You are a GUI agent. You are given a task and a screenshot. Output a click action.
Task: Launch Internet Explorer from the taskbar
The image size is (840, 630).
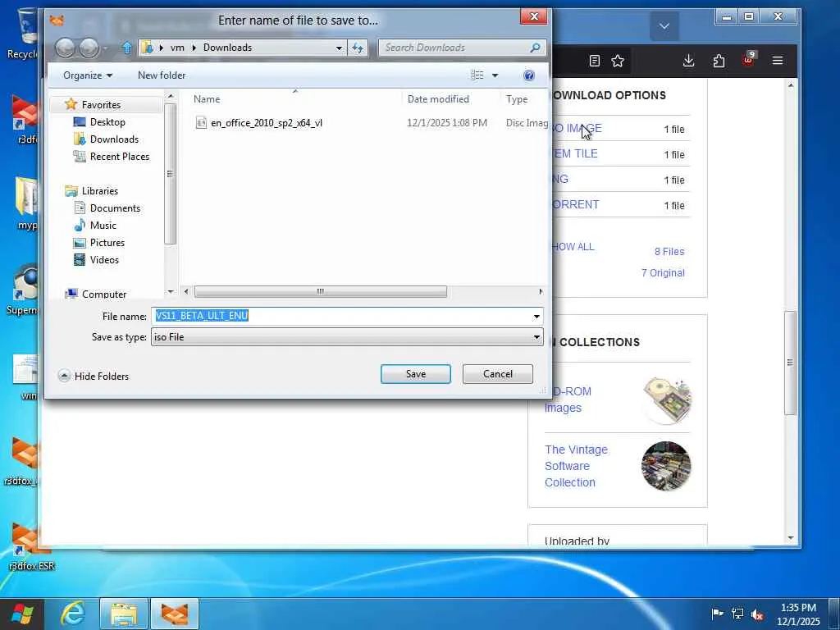73,614
